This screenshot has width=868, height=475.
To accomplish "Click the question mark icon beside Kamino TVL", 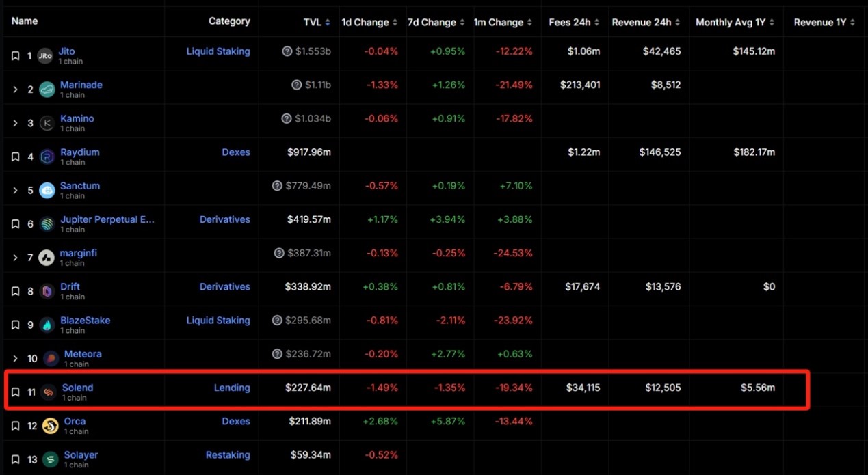I will [287, 118].
